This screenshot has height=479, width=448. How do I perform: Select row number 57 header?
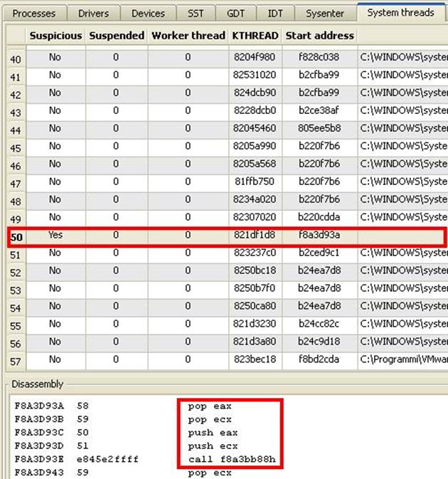16,362
